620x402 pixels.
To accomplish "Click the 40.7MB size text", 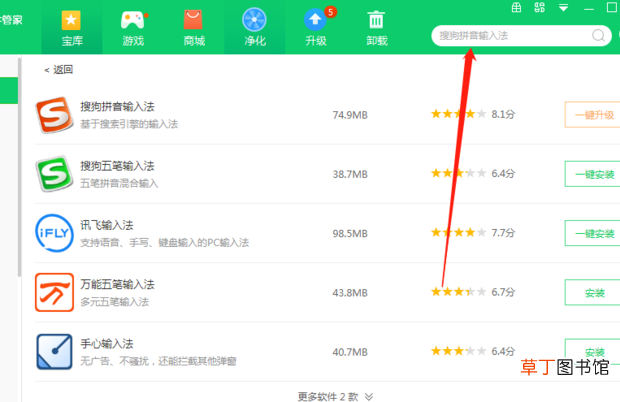I will tap(350, 352).
